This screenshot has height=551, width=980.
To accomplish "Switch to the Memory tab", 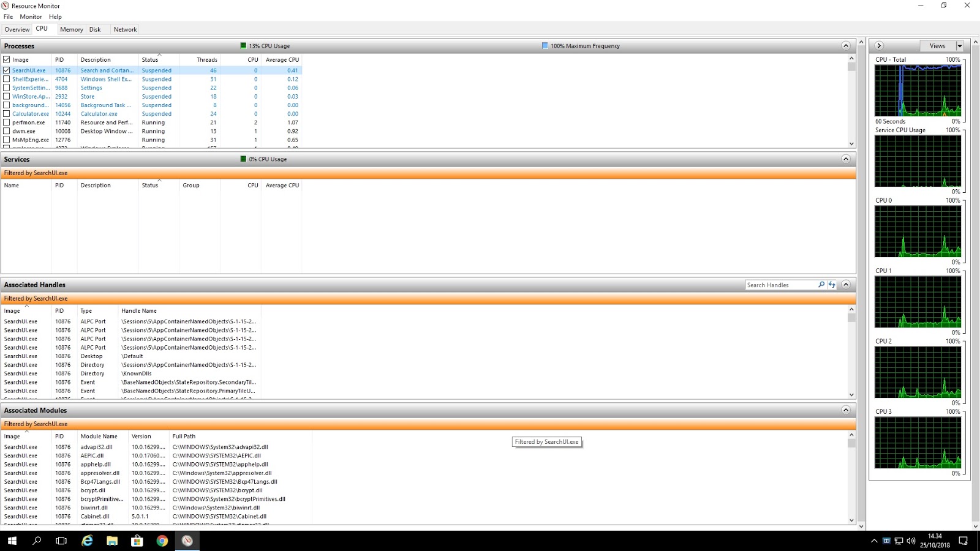I will pos(71,29).
